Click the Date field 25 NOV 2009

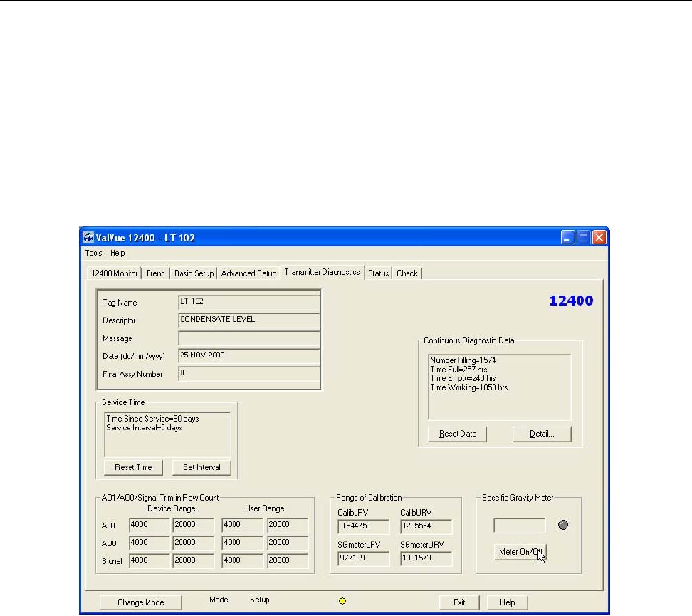coord(249,355)
